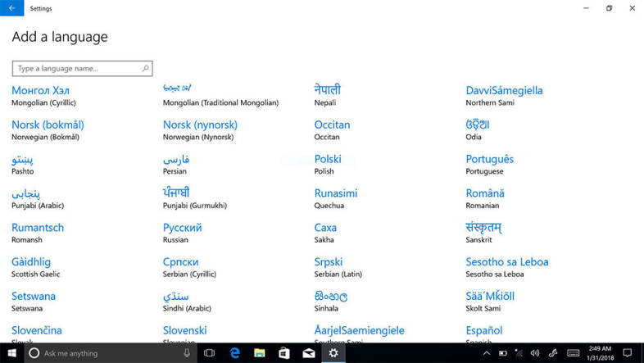
Task: Show hidden system tray icons
Action: coord(486,353)
